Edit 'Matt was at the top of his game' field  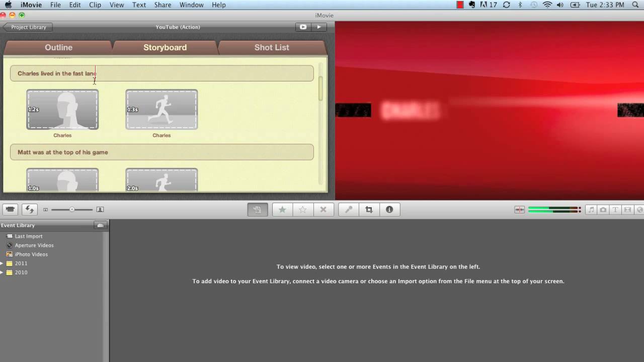coord(162,152)
